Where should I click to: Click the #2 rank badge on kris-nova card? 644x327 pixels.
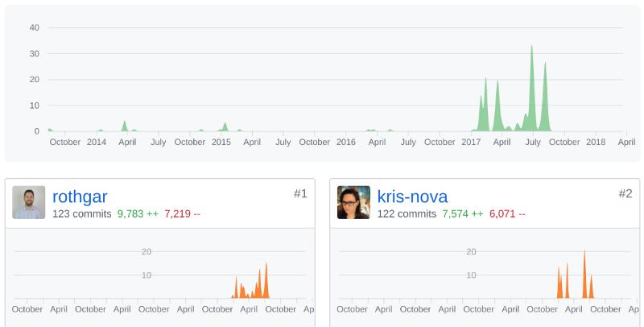[x=625, y=193]
